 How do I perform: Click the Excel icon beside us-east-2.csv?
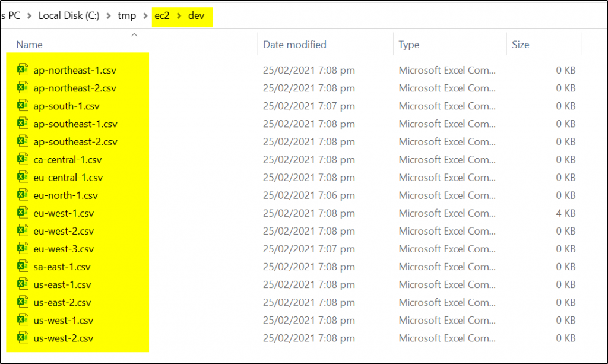[23, 302]
